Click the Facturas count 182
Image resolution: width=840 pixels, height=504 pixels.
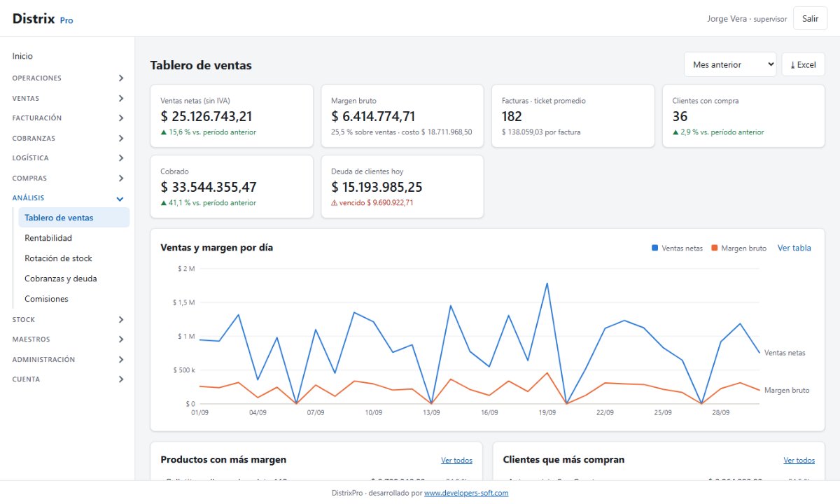click(512, 116)
